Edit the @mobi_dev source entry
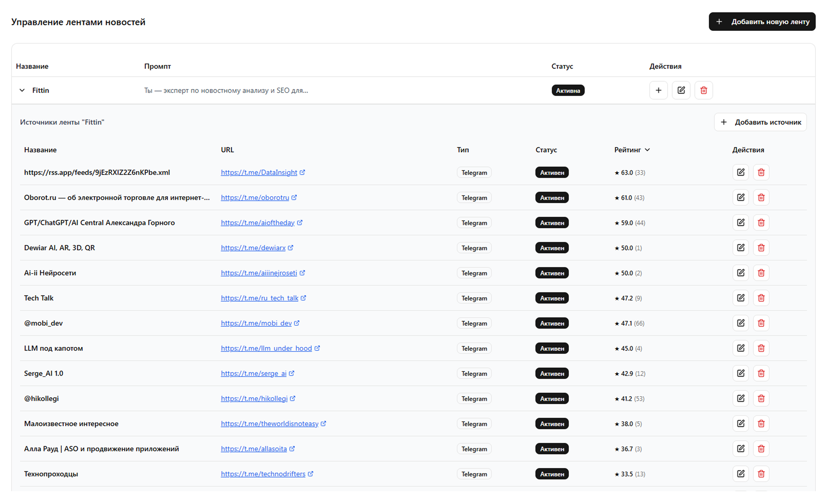827x504 pixels. point(741,323)
